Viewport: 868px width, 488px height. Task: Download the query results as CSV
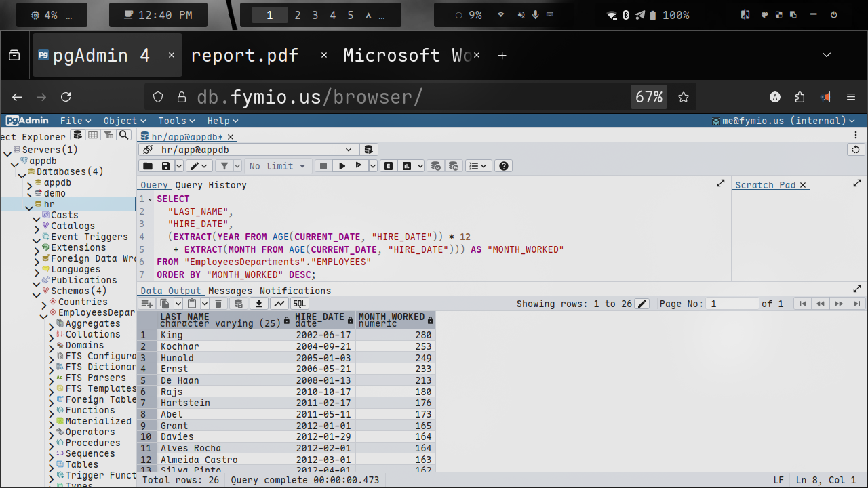(258, 304)
